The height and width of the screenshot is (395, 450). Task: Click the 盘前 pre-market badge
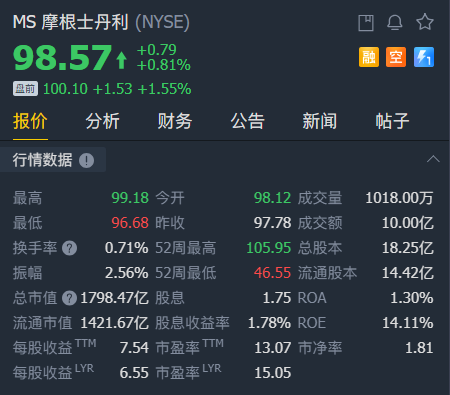pos(25,89)
